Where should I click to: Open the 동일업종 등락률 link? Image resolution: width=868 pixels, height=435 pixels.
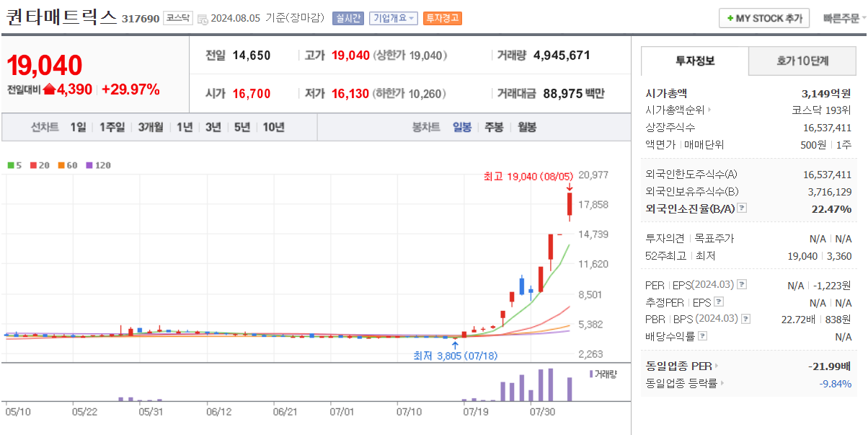685,383
